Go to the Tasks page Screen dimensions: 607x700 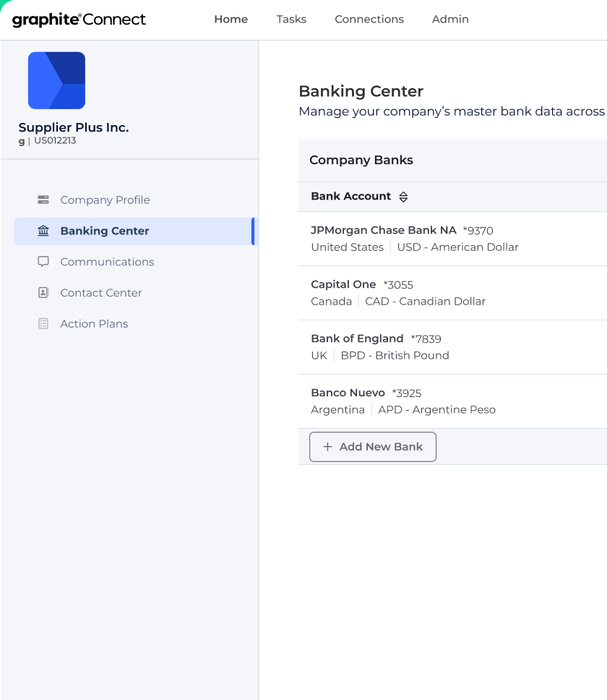pos(291,20)
